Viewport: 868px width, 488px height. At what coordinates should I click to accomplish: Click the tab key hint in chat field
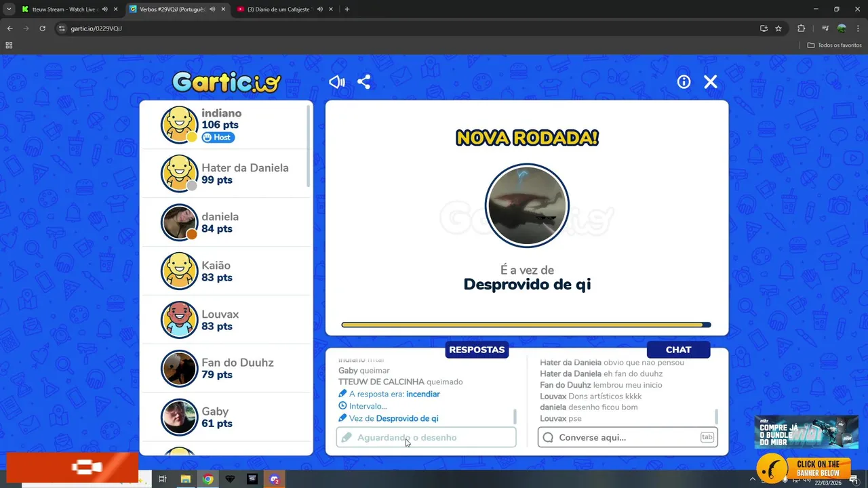707,437
